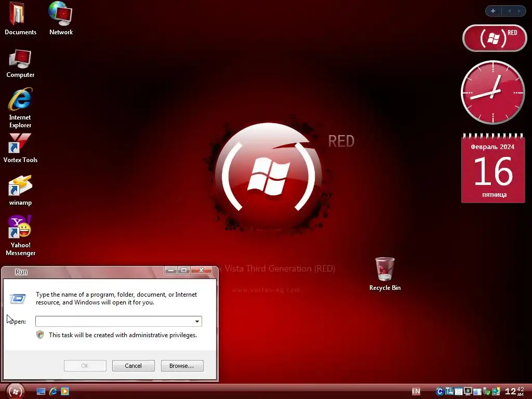Minimize the Run dialog window
The image size is (532, 399).
170,270
